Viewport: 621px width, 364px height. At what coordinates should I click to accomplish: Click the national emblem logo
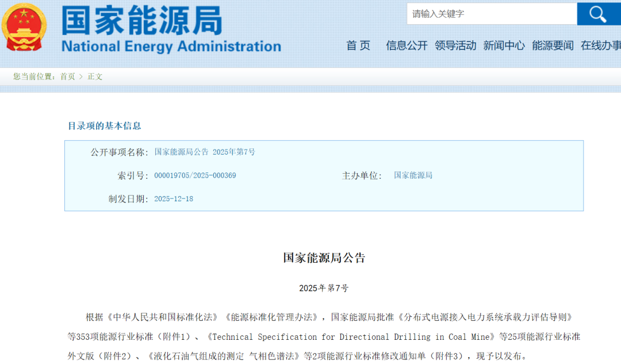[x=24, y=27]
